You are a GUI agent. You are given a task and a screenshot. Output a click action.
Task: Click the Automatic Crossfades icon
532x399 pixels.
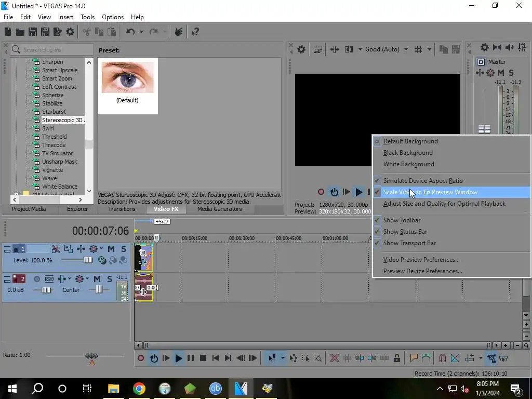pyautogui.click(x=455, y=358)
